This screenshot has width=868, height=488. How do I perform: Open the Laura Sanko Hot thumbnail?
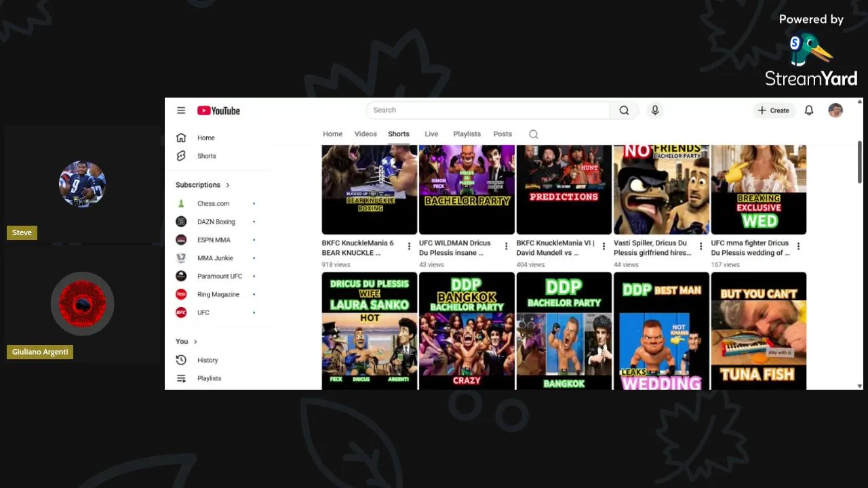click(370, 331)
